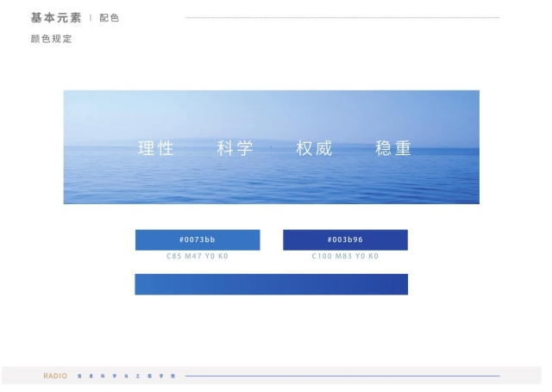Screen dimensions: 552x392
Task: Click the 颜色规定 subtitle
Action: [x=51, y=39]
